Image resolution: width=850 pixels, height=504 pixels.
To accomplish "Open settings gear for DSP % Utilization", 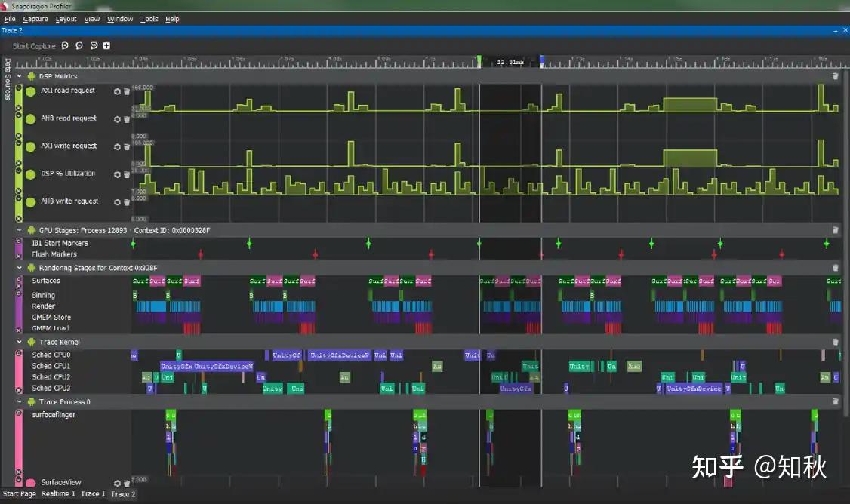I will click(117, 174).
